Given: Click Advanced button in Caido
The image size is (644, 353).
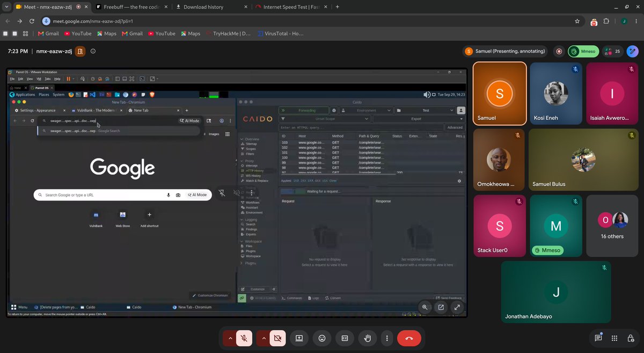Looking at the screenshot, I should click(455, 127).
